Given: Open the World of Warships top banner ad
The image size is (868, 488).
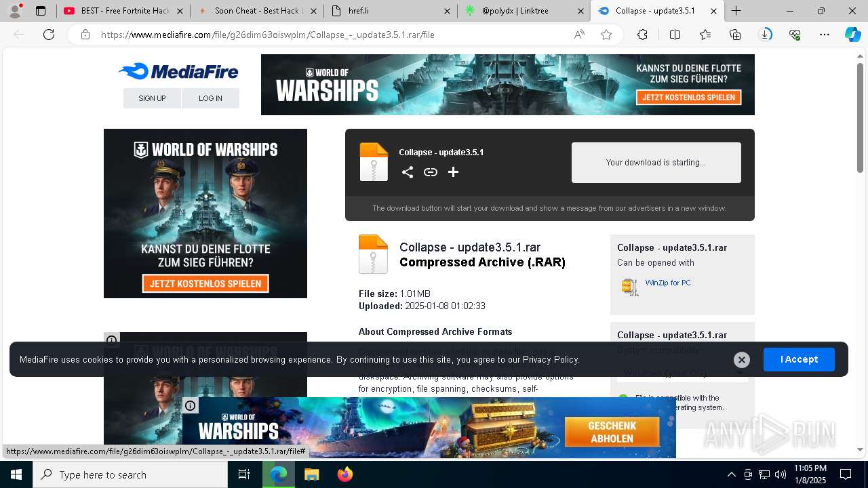Looking at the screenshot, I should tap(507, 85).
